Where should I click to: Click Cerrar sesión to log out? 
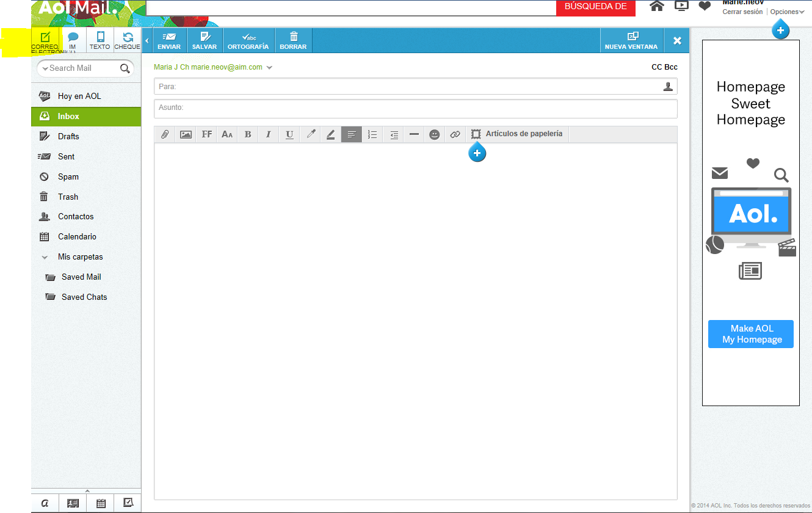click(742, 11)
